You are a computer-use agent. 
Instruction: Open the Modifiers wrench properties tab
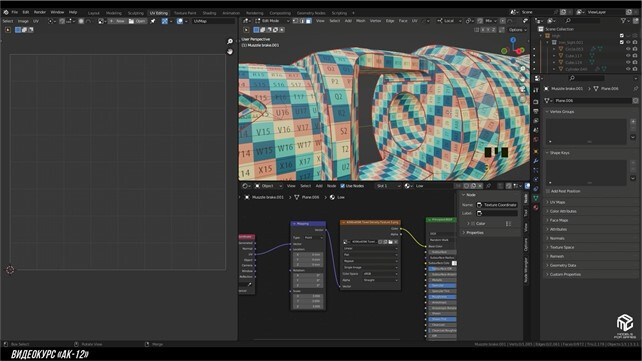(536, 161)
